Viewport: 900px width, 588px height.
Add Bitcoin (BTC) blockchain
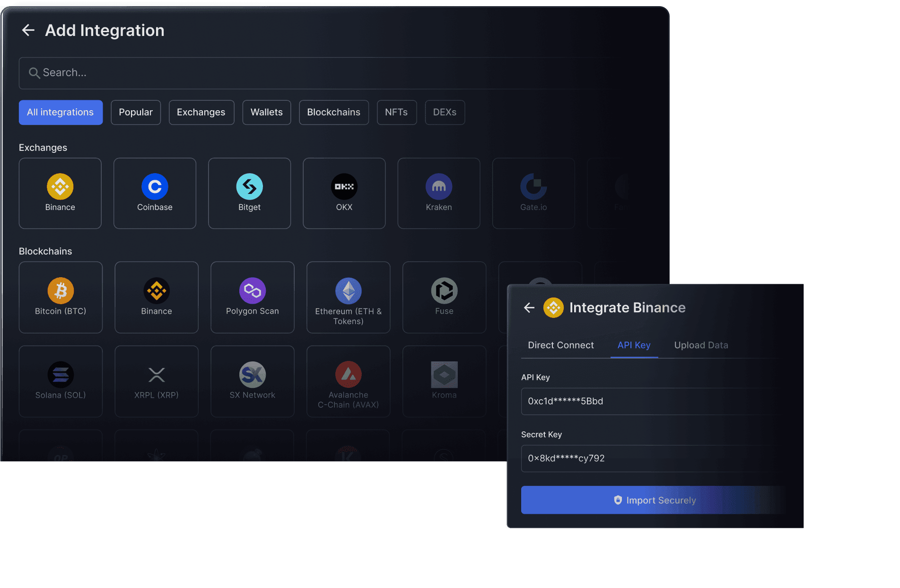tap(61, 298)
